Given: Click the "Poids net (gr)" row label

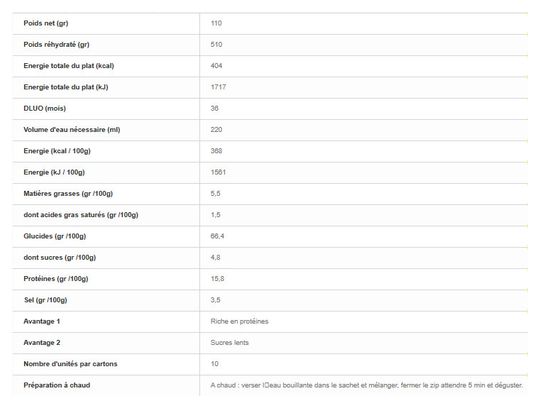Looking at the screenshot, I should (46, 23).
